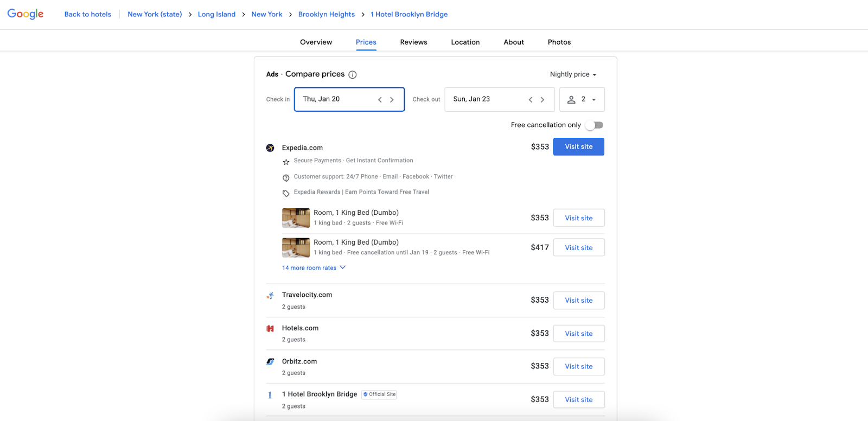This screenshot has height=421, width=868.
Task: Click the Expedia Rewards tag icon
Action: coord(286,193)
